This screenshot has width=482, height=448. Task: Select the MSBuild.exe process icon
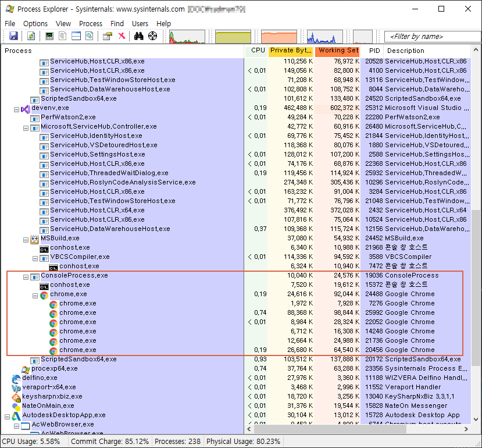(x=35, y=239)
